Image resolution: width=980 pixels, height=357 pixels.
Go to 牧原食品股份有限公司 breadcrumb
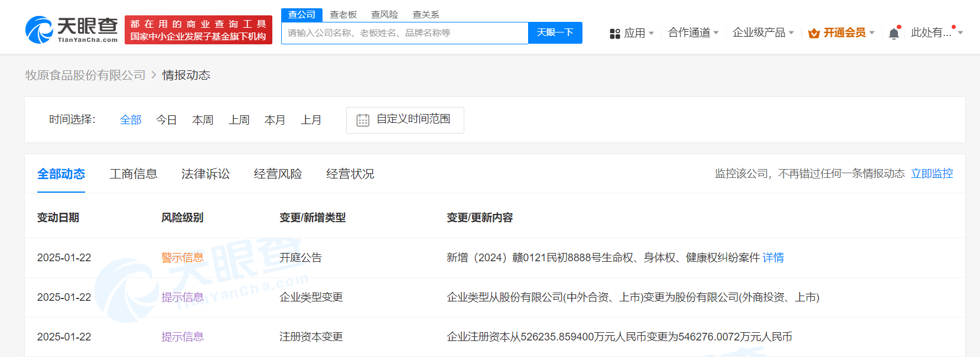[85, 75]
